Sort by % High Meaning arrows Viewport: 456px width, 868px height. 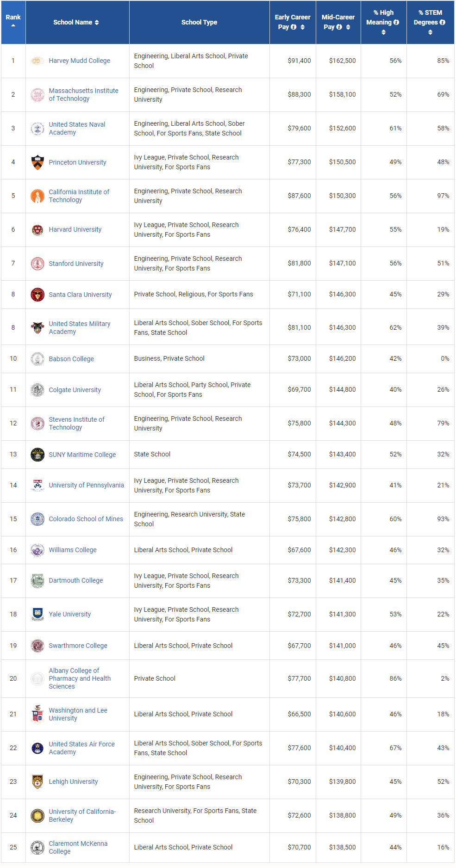(x=383, y=32)
